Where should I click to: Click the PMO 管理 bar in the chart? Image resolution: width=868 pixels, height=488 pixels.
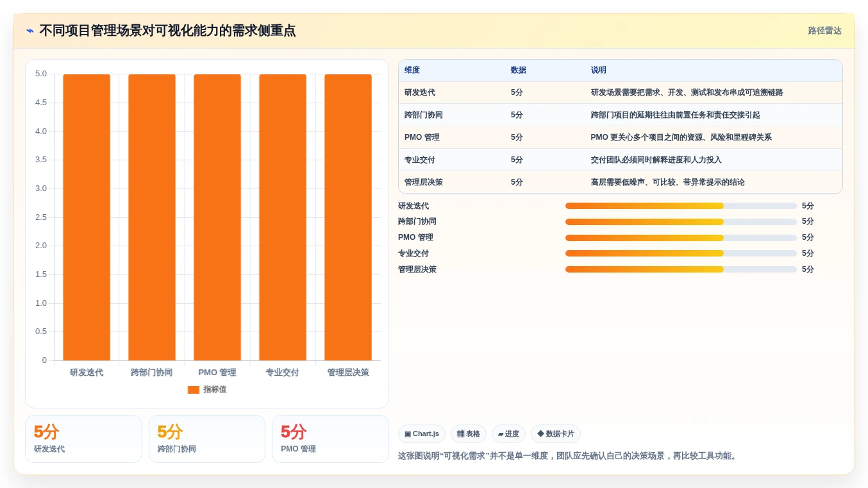coord(217,217)
